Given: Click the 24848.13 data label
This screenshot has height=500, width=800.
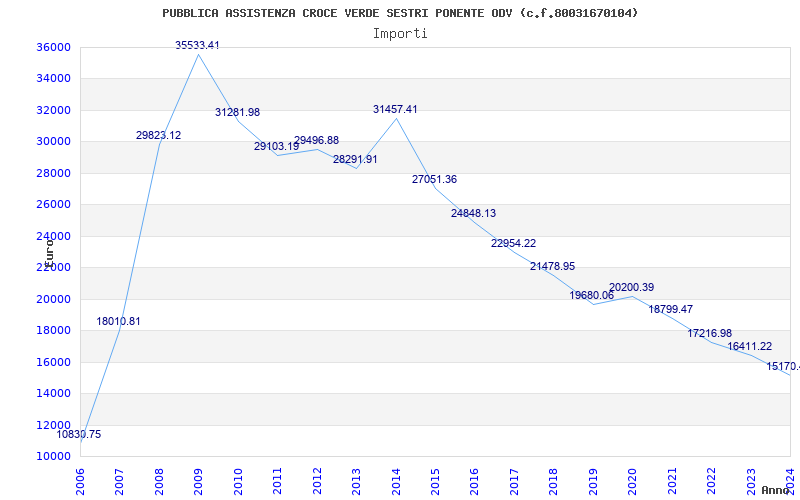Looking at the screenshot, I should [x=473, y=214].
